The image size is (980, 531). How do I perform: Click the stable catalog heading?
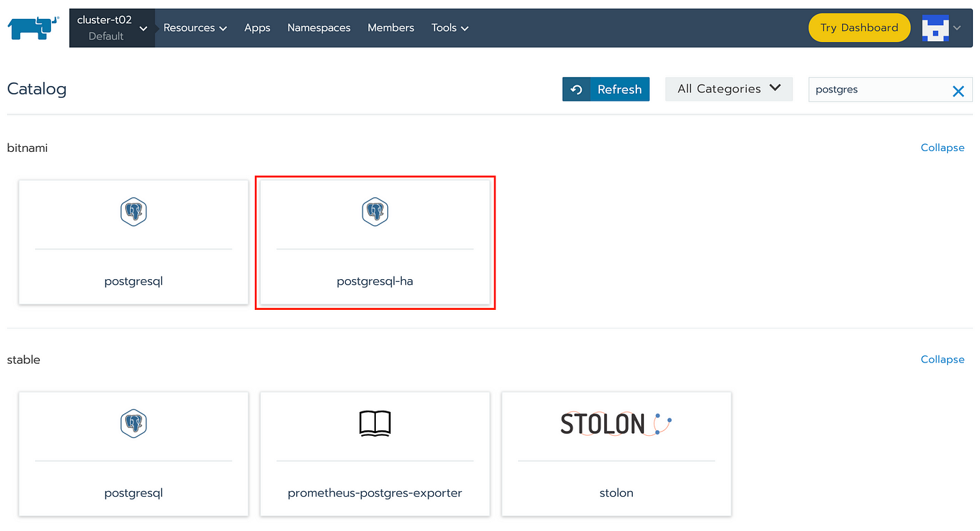24,360
